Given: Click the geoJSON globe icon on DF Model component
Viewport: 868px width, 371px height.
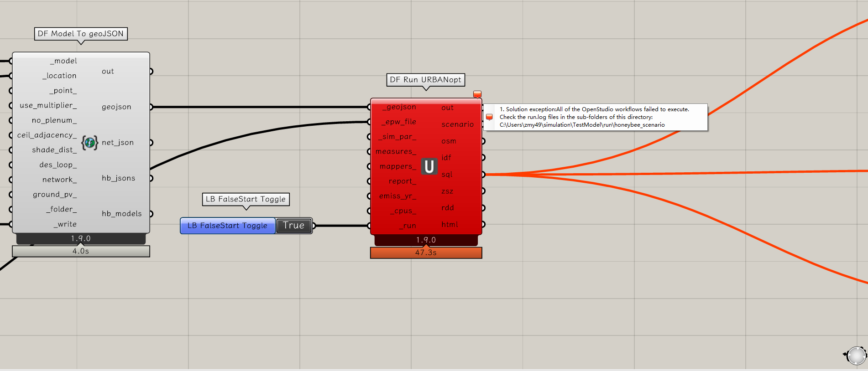Looking at the screenshot, I should (x=89, y=143).
